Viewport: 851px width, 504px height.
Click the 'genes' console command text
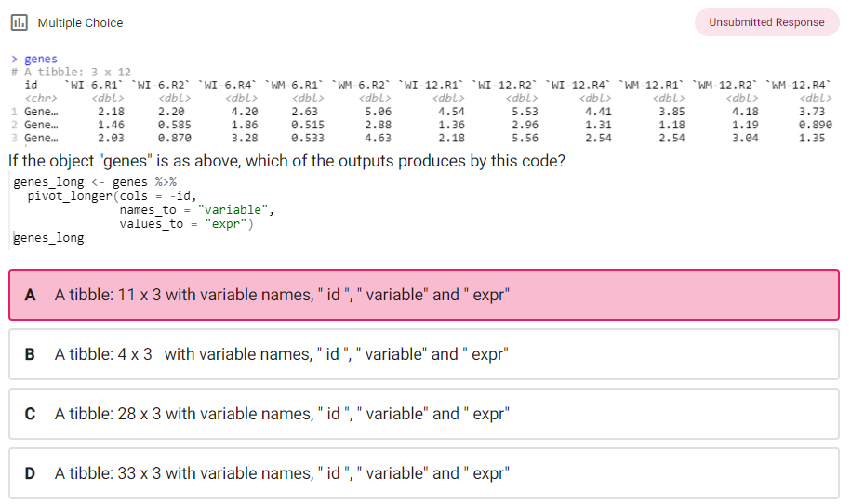coord(41,59)
